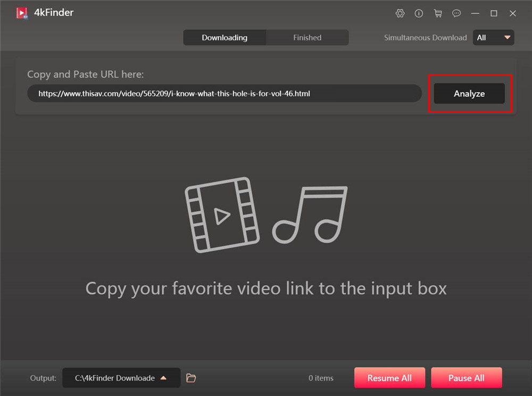Viewport: 532px width, 396px height.
Task: Click the feedback chat bubble icon
Action: (456, 13)
